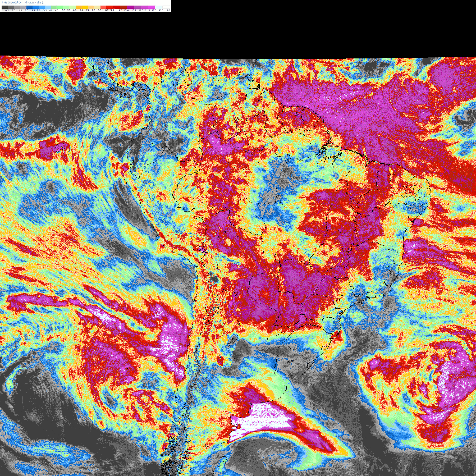Viewport: 476px width, 476px height.
Task: Click the '4.0' legend value
Action: (x=51, y=10)
